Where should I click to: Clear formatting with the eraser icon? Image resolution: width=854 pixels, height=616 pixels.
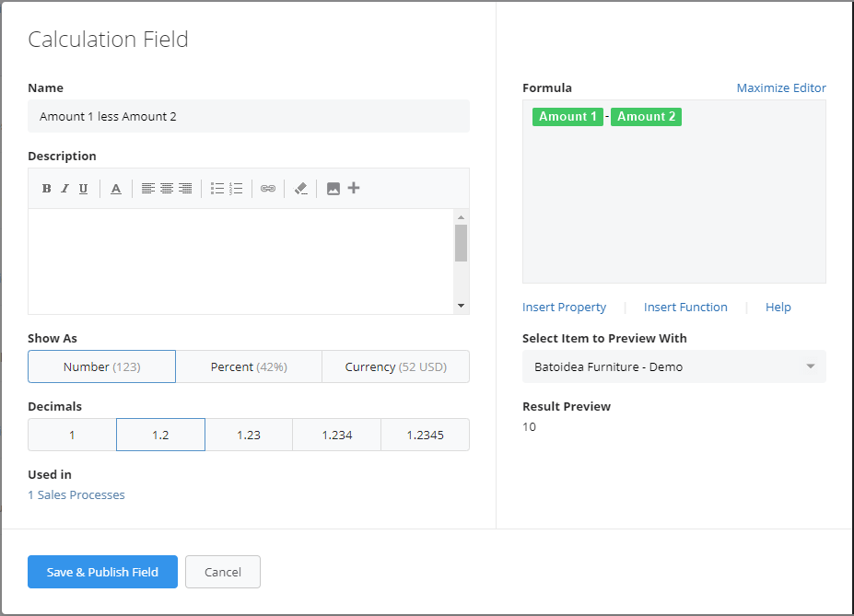[x=300, y=188]
